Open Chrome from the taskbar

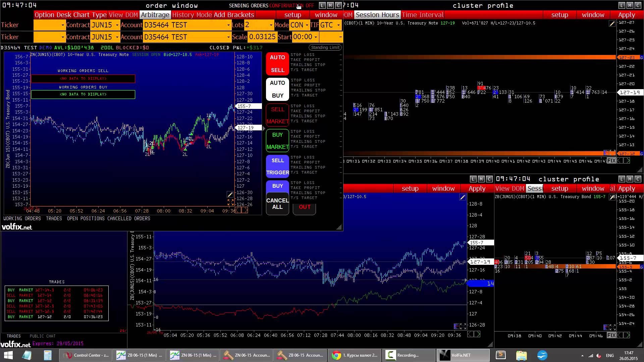(x=355, y=355)
